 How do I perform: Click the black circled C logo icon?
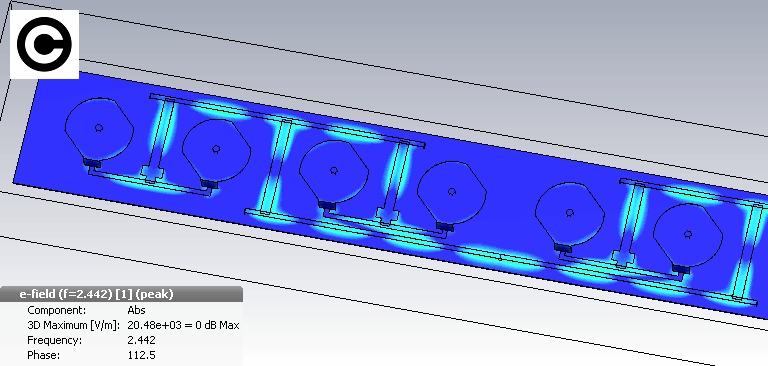coord(44,44)
